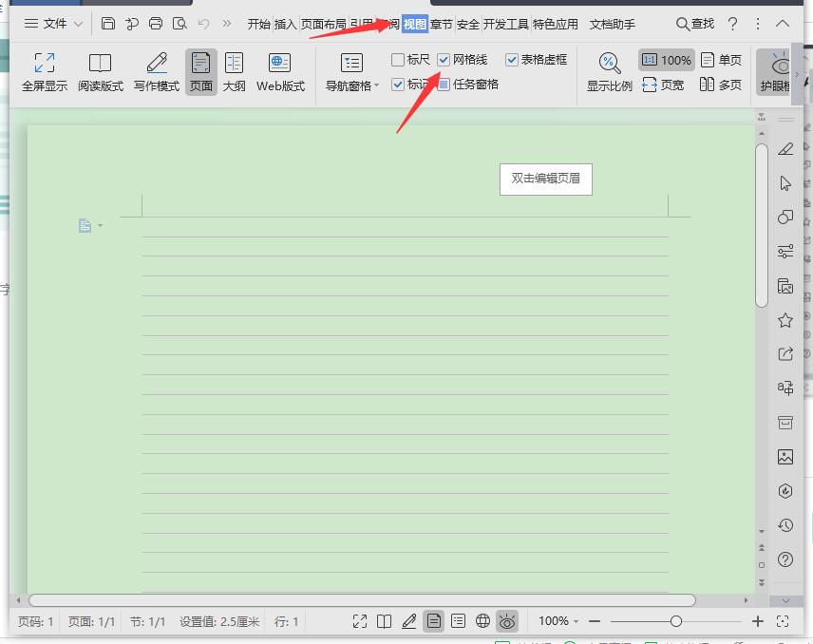The width and height of the screenshot is (813, 644).
Task: Click status bar reading layout icon
Action: [x=385, y=621]
